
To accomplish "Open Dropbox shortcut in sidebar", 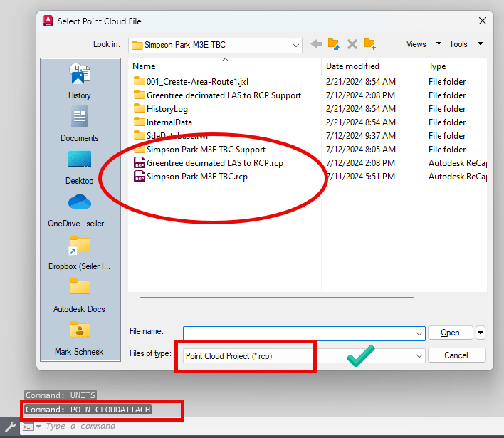I will pyautogui.click(x=80, y=253).
